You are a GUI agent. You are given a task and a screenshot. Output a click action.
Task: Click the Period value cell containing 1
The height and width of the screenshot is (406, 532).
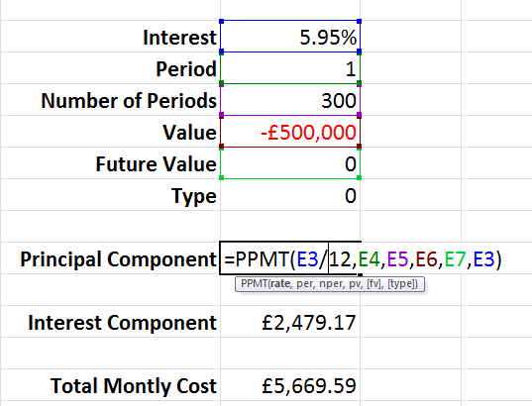point(290,68)
